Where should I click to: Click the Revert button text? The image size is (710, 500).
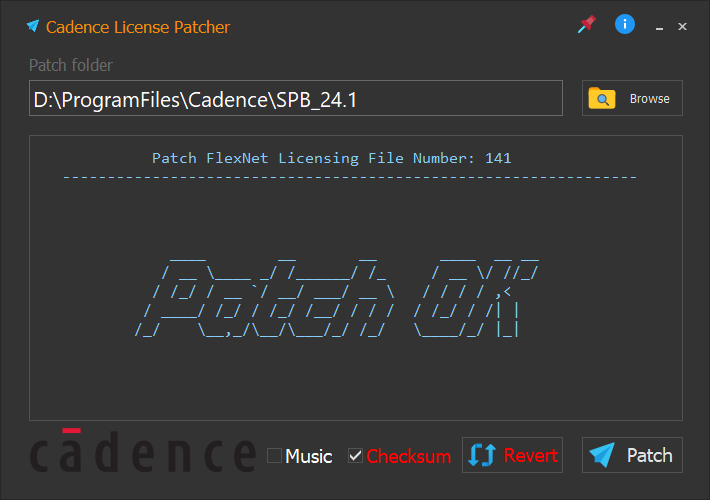(x=530, y=455)
